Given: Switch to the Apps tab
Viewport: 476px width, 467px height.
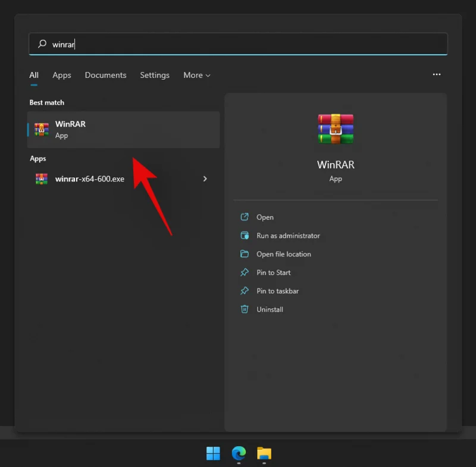Looking at the screenshot, I should click(x=61, y=75).
